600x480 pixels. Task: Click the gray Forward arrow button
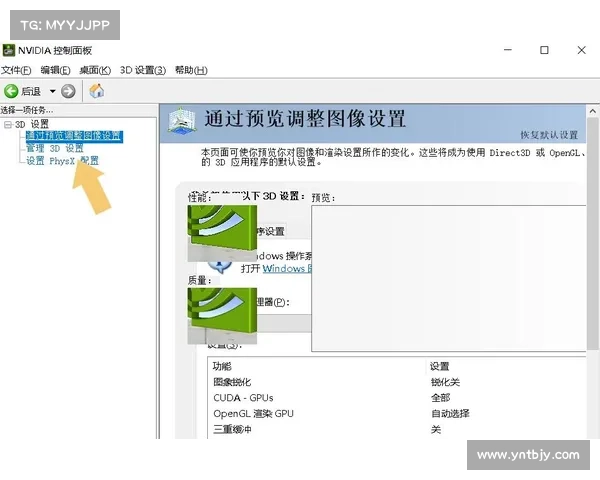coord(68,91)
